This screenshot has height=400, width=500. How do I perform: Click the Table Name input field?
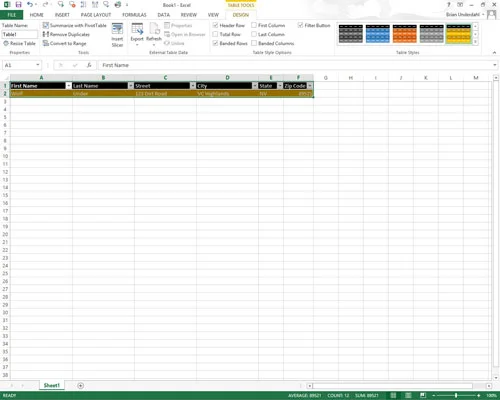(20, 34)
